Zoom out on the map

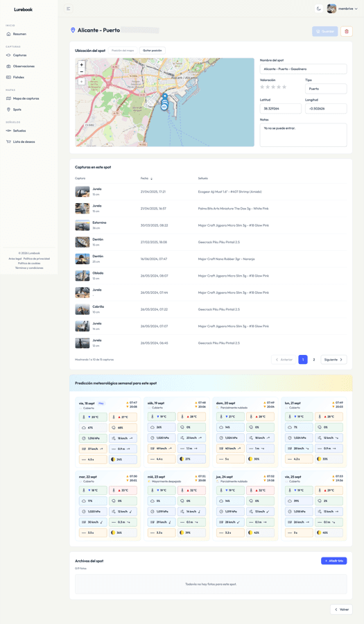(x=82, y=71)
